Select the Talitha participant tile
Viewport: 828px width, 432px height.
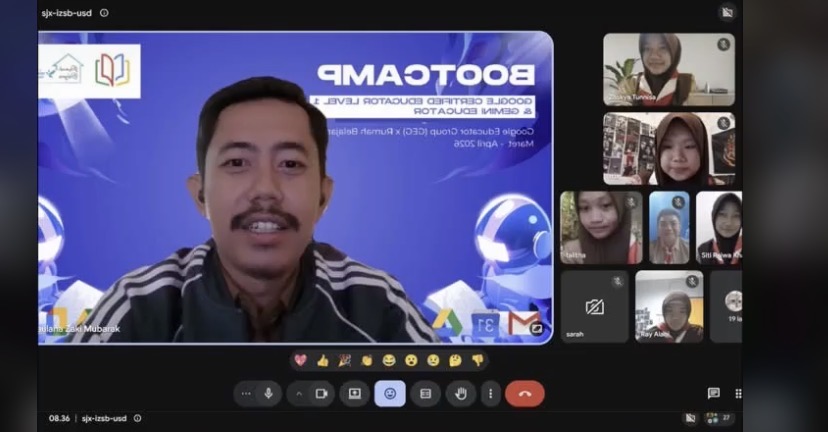coord(601,228)
